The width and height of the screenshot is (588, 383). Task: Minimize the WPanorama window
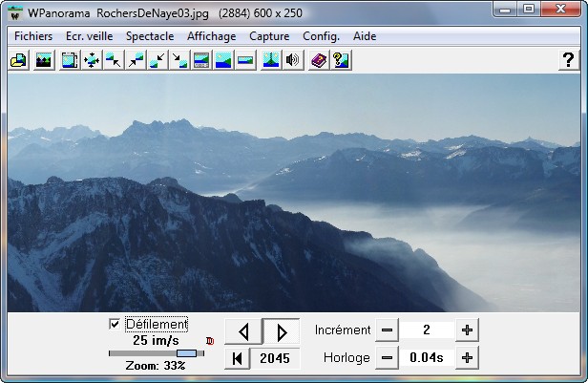(505, 10)
